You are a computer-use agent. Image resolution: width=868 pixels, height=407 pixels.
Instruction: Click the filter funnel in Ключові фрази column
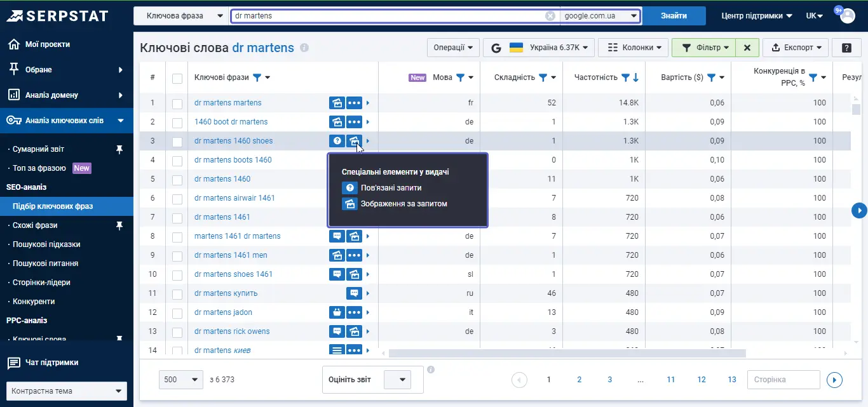[257, 77]
